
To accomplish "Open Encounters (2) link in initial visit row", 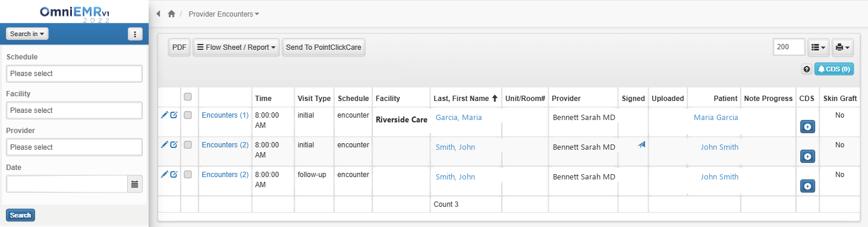I will tap(225, 145).
